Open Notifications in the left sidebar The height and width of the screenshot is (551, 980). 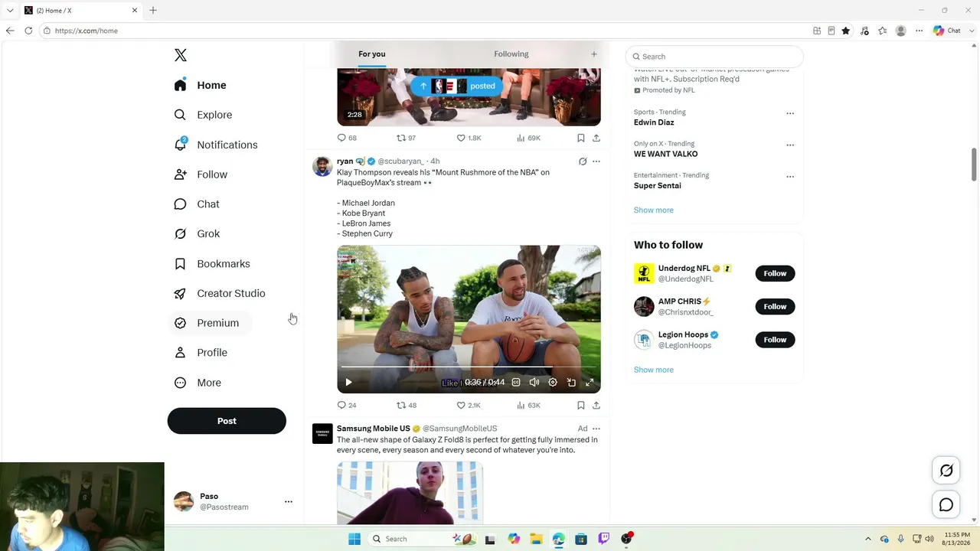215,145
